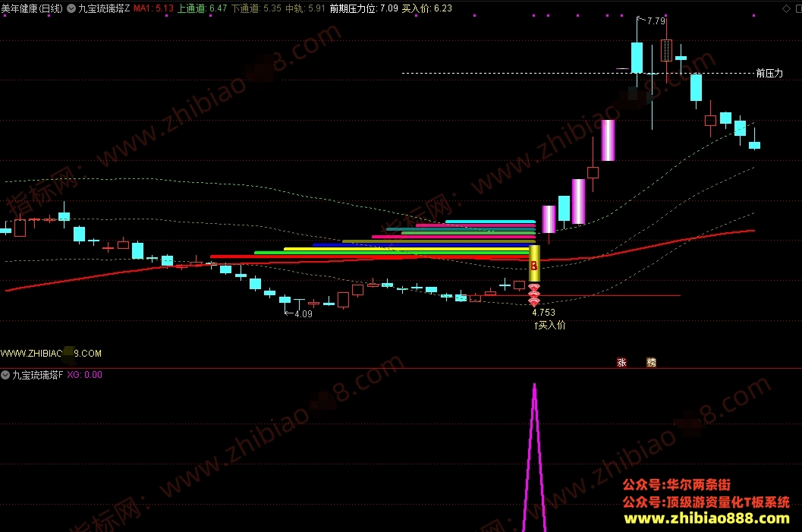Click the red B buy-signal marker
The height and width of the screenshot is (532, 802).
[534, 266]
